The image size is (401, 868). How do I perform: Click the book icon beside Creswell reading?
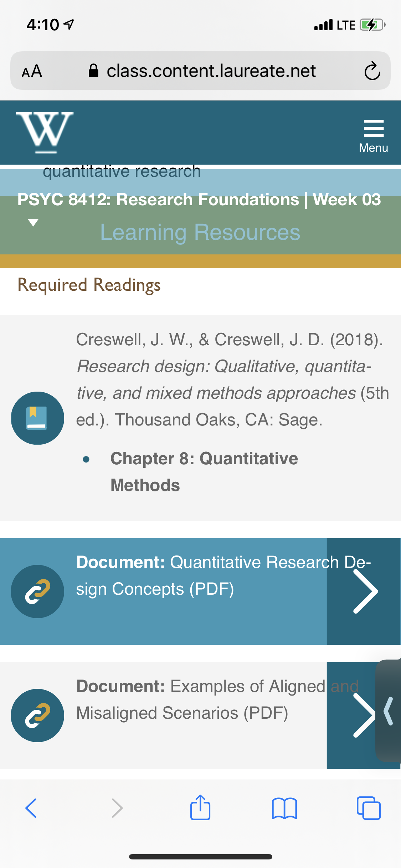(x=37, y=418)
